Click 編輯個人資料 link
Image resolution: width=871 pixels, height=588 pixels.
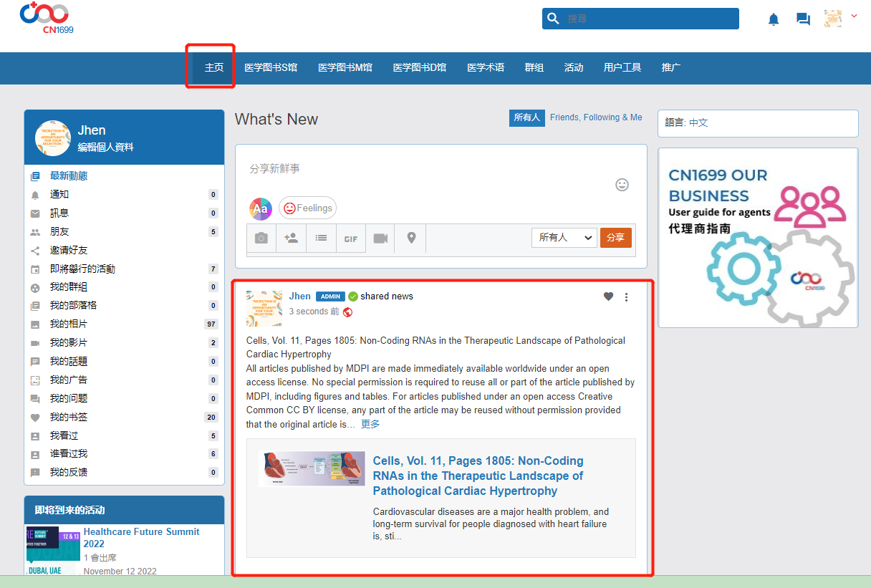click(x=106, y=148)
